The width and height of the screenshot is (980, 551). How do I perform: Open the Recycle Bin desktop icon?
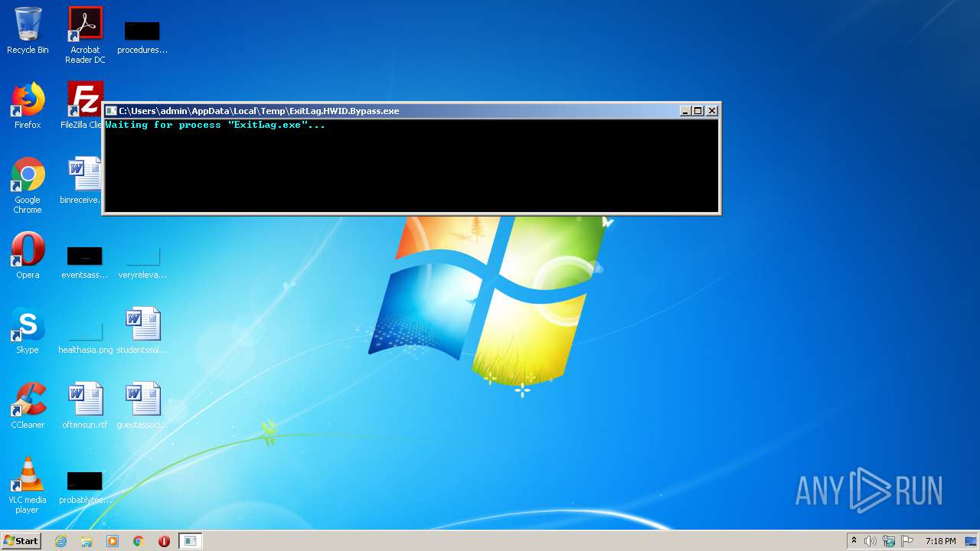click(28, 31)
